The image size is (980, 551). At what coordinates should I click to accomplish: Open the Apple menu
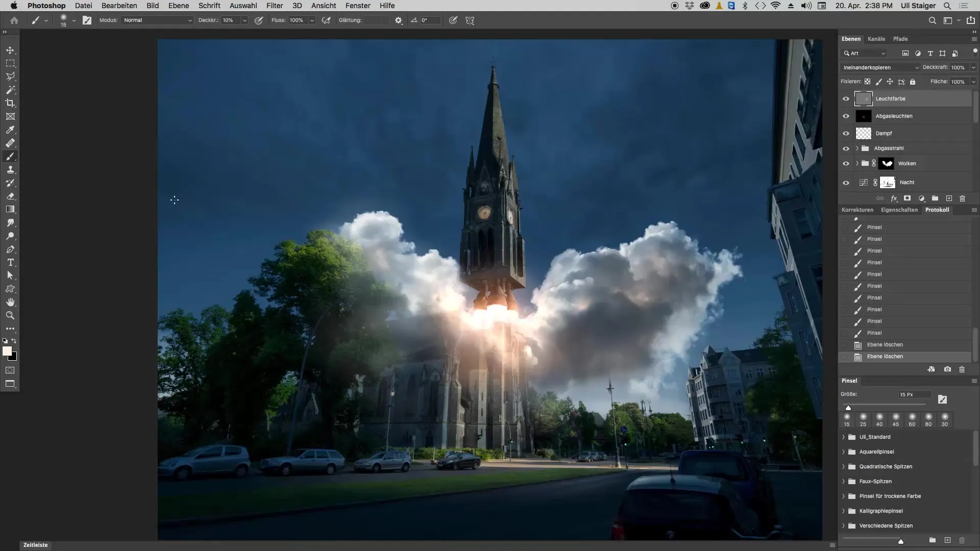click(x=14, y=6)
